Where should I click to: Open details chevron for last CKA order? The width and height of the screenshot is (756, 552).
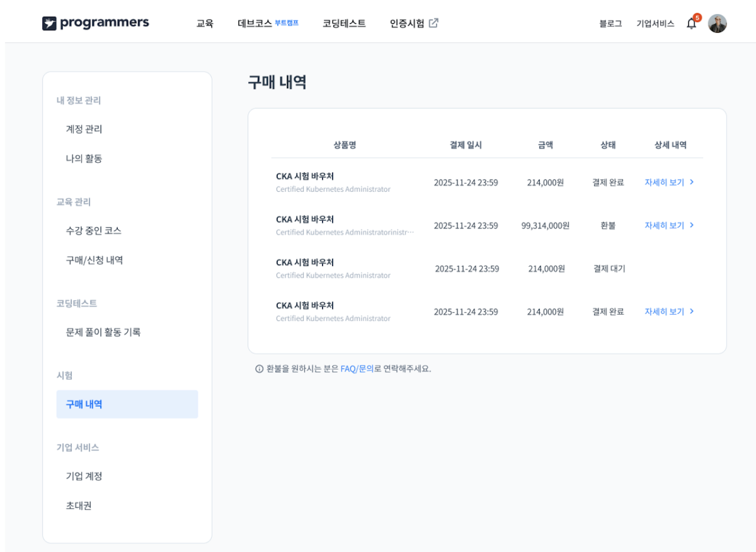(692, 311)
